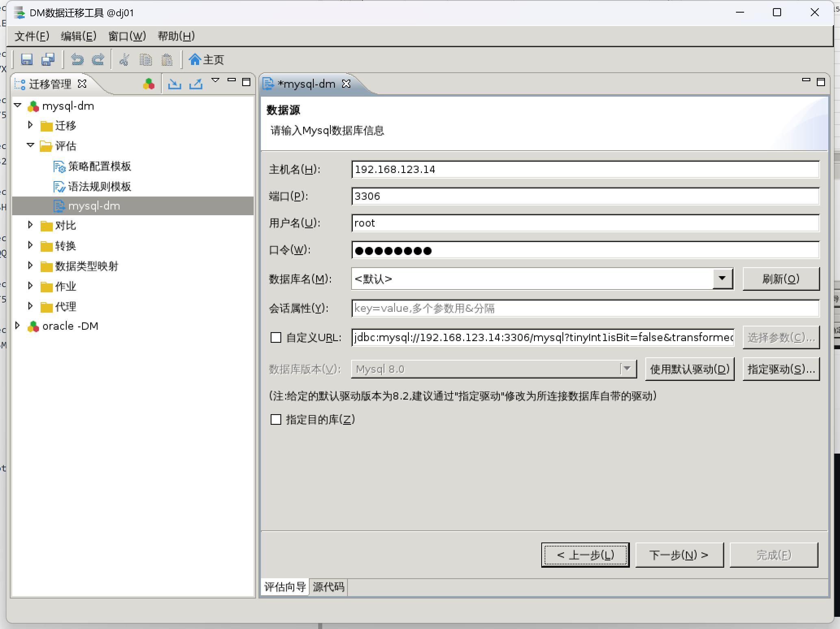
Task: Check the 指定目的库 checkbox
Action: [276, 419]
